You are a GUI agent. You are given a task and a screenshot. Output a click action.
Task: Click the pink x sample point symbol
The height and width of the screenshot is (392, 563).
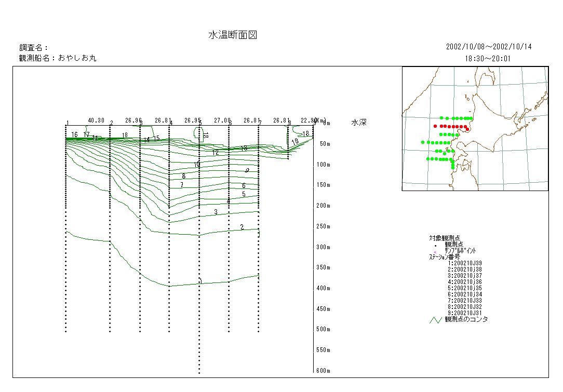coord(435,252)
